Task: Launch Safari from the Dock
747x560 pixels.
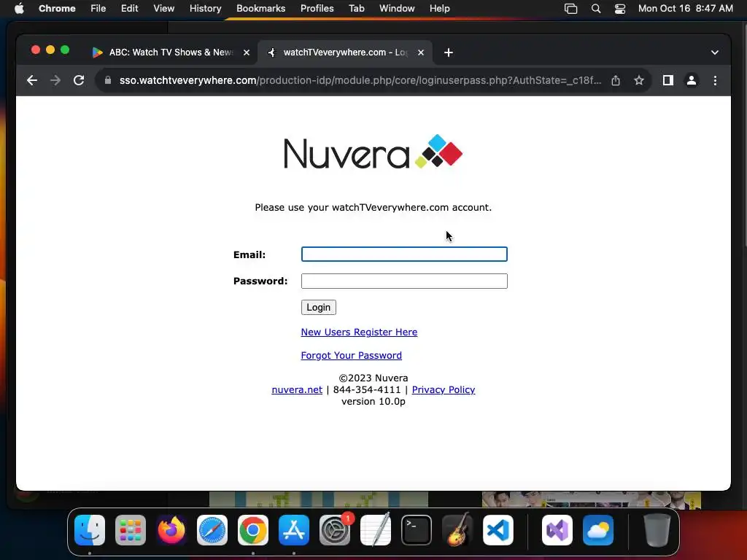Action: tap(212, 530)
